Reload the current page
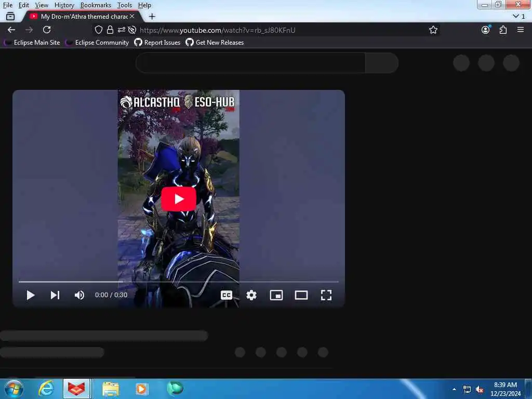The image size is (532, 399). pyautogui.click(x=47, y=30)
